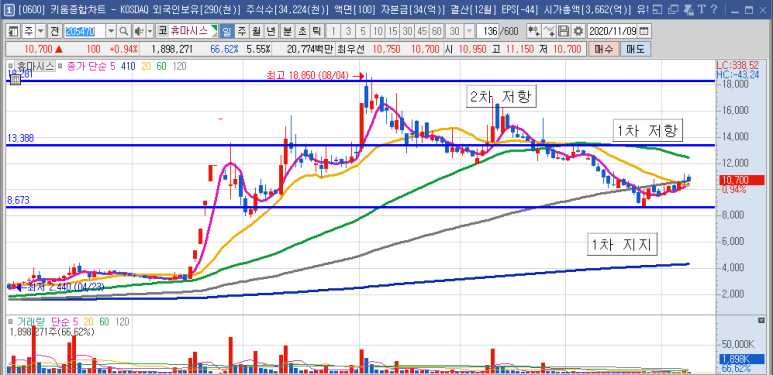Open the 주 market type dropdown arrow
The width and height of the screenshot is (773, 375).
40,32
